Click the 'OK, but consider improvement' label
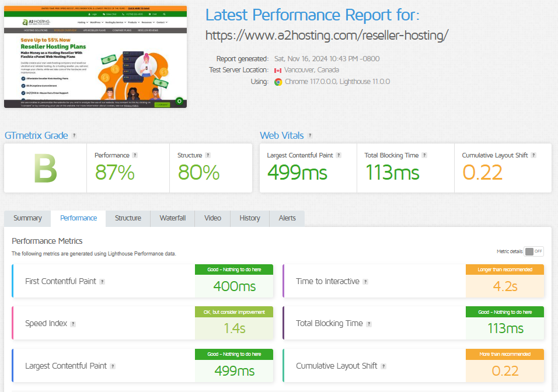This screenshot has height=392, width=558. pyautogui.click(x=234, y=312)
